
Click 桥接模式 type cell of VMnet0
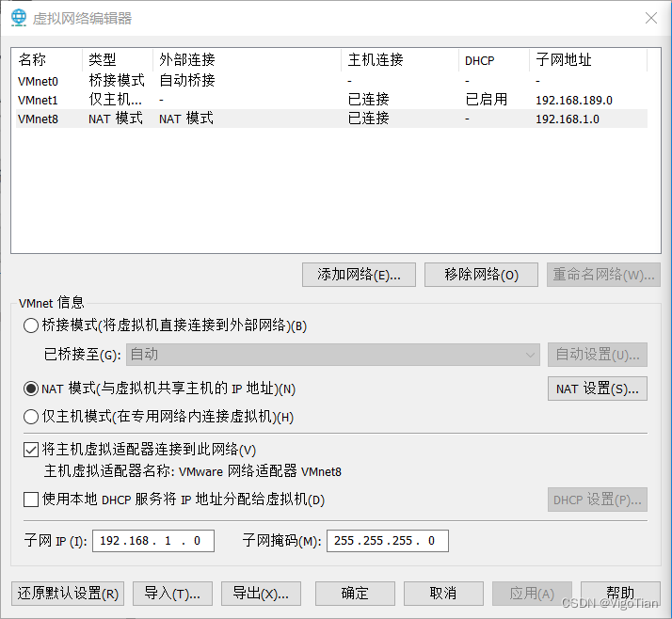coord(117,81)
